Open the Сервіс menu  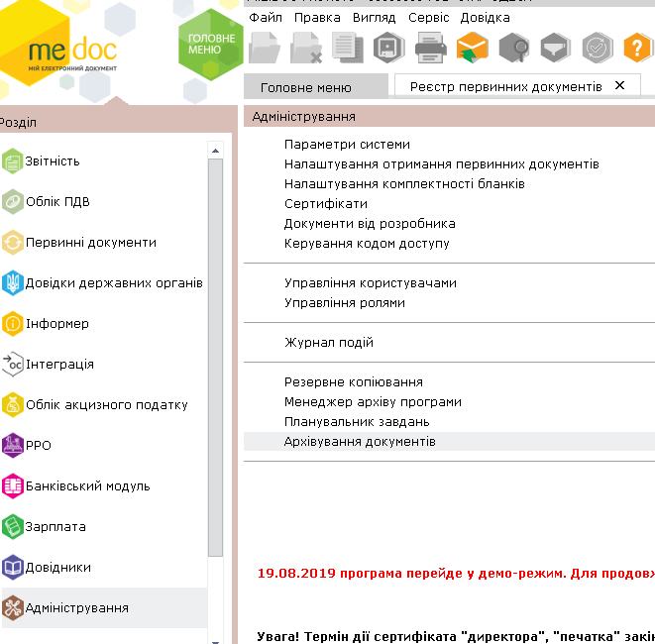point(429,18)
